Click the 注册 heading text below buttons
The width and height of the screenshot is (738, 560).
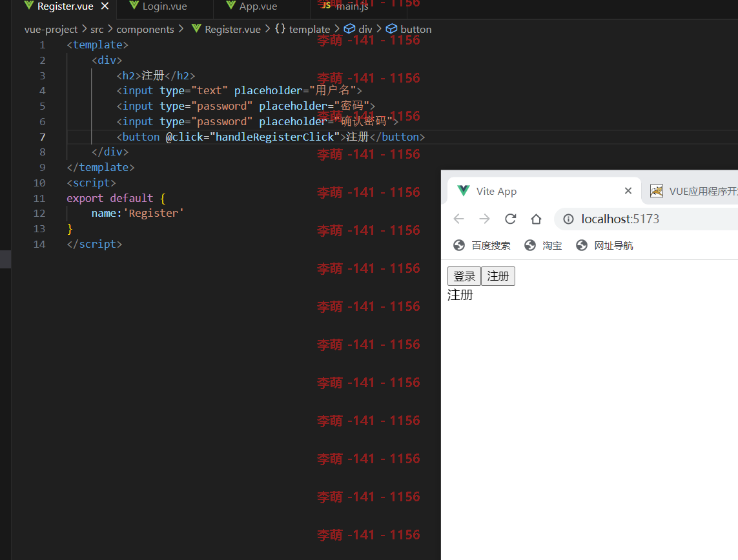pyautogui.click(x=460, y=295)
